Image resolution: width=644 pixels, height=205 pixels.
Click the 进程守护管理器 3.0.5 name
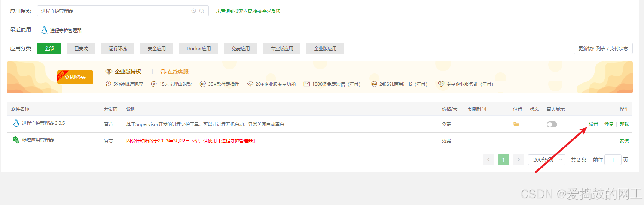click(43, 123)
